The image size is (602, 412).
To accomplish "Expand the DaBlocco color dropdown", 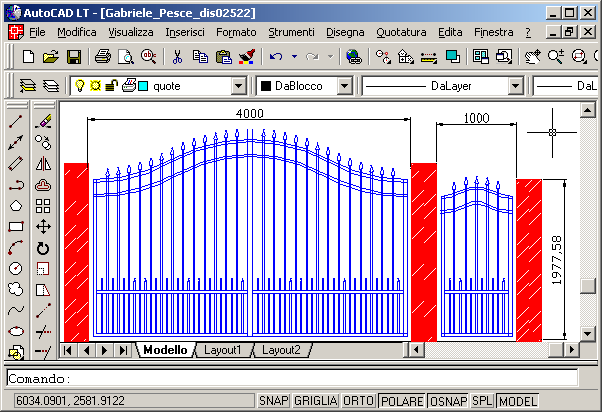I will click(x=345, y=86).
